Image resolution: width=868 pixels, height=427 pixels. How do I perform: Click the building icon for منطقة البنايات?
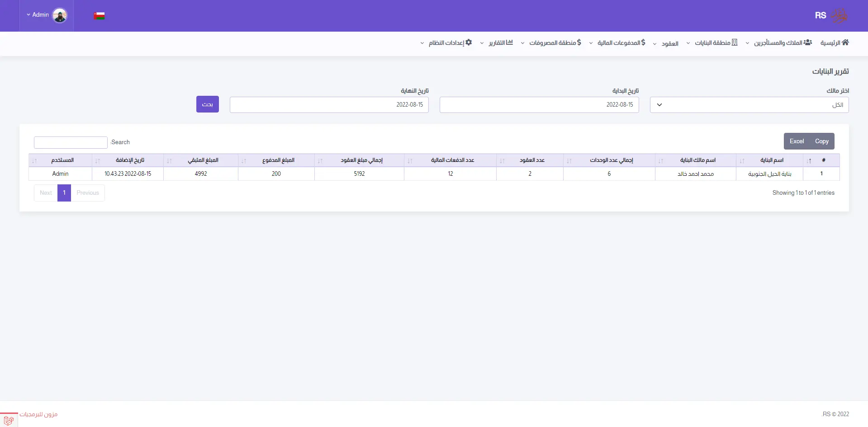click(735, 42)
